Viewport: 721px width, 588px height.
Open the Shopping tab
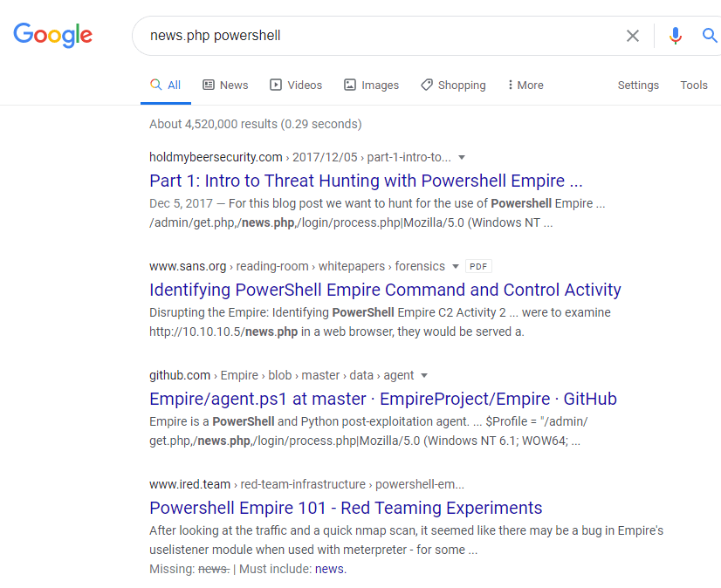453,85
